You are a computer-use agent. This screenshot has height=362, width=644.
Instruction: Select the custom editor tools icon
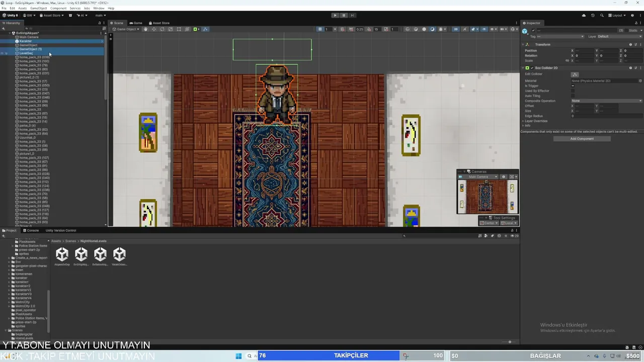click(196, 29)
